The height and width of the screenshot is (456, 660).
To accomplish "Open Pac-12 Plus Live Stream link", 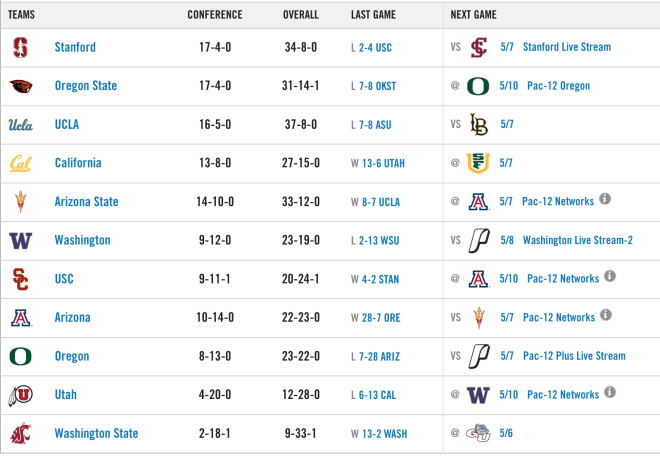I will pos(574,356).
